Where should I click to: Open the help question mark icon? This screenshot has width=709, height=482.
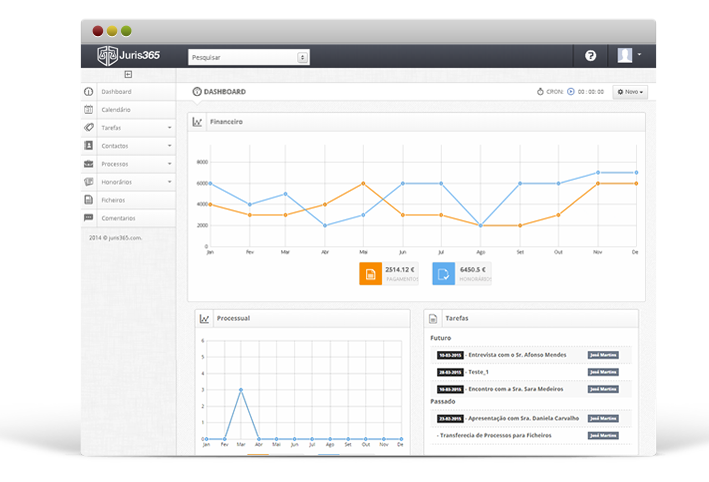coord(590,56)
